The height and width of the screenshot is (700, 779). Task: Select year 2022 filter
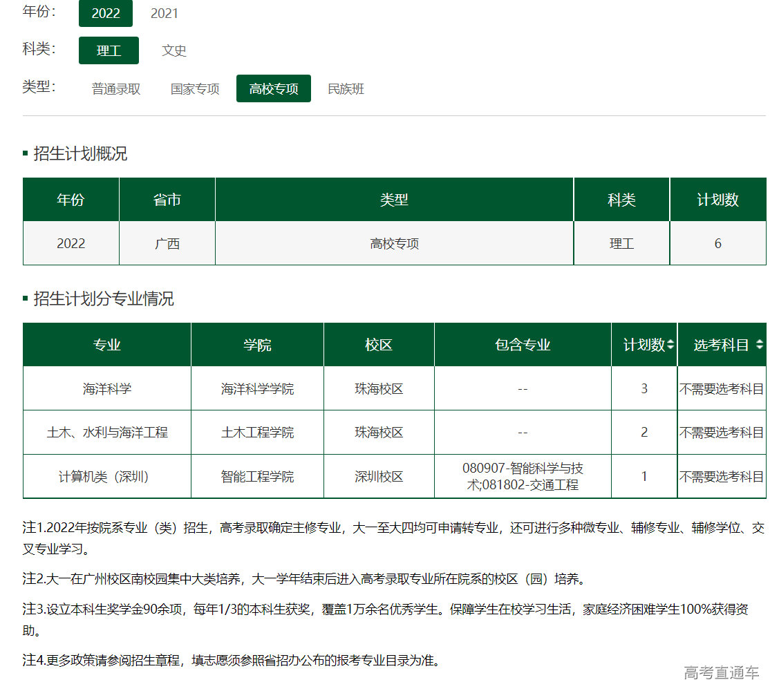click(x=106, y=13)
